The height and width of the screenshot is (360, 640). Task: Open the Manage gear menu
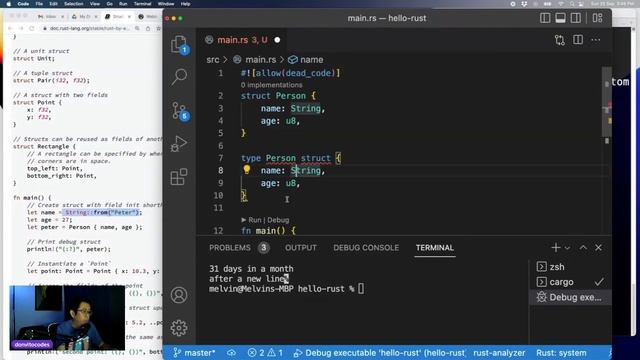[x=179, y=328]
